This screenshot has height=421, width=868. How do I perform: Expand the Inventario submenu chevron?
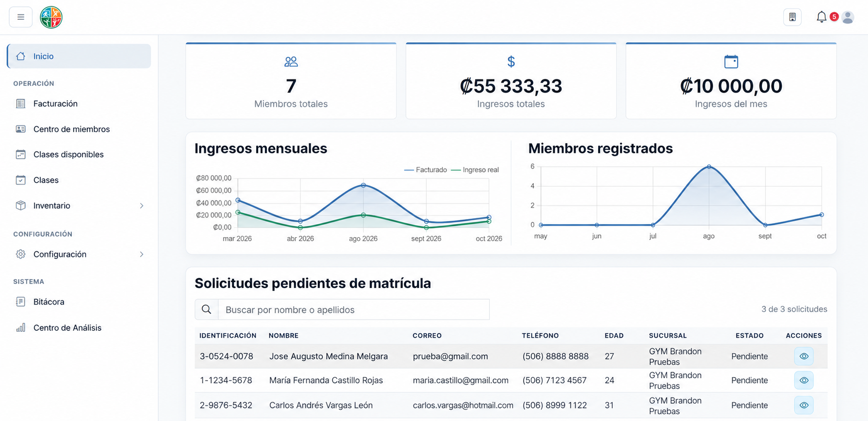pos(142,206)
